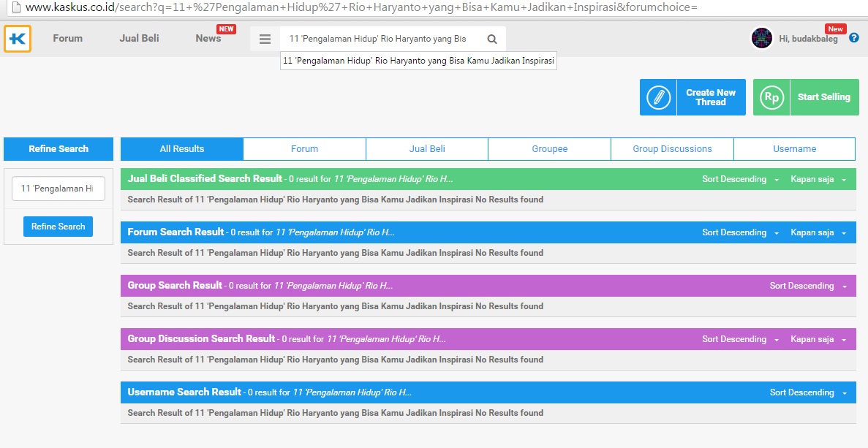Click the Username Search Result heading

coord(184,392)
